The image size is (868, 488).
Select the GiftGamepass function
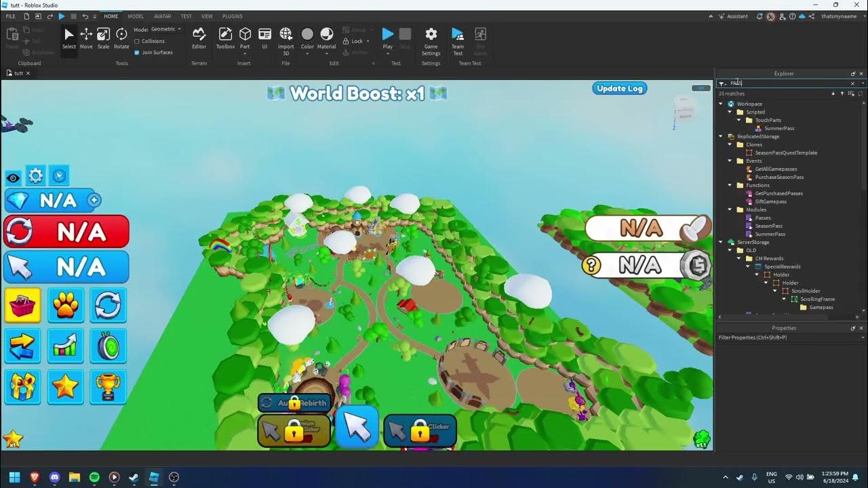click(x=770, y=201)
